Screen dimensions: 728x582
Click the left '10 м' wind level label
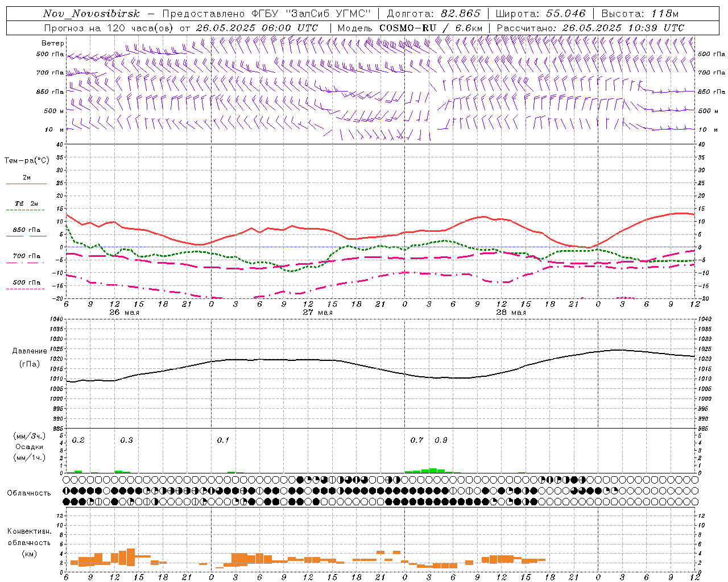[x=55, y=130]
